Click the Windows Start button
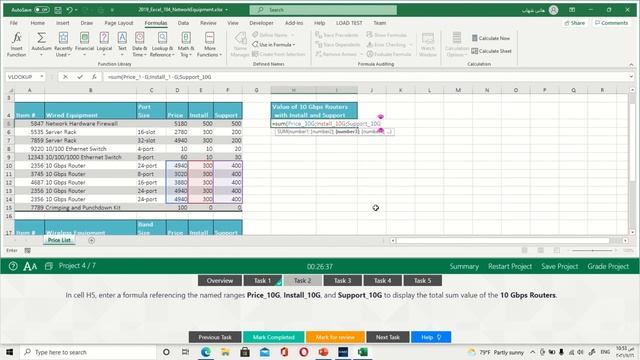Image resolution: width=640 pixels, height=360 pixels. click(x=9, y=352)
